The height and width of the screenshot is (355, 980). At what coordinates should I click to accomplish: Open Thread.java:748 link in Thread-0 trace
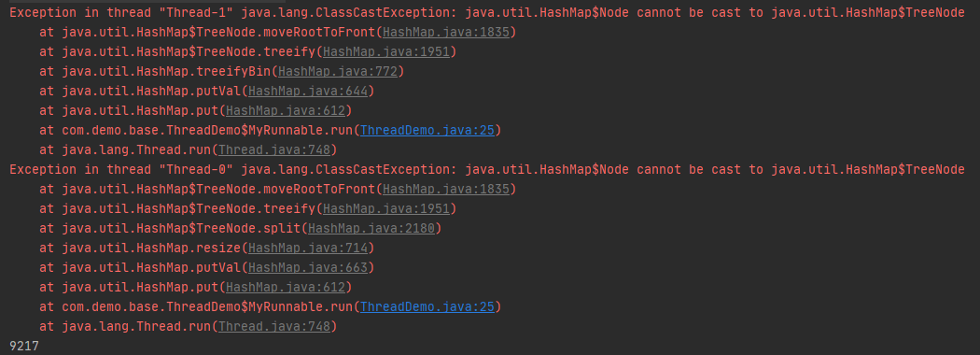click(x=273, y=326)
